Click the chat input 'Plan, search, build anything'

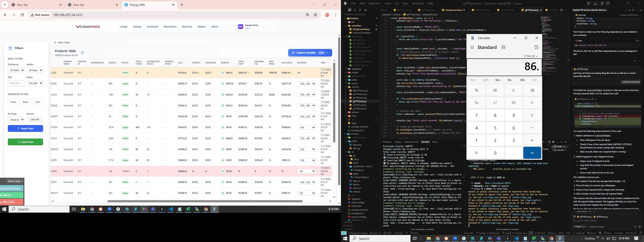[606, 221]
